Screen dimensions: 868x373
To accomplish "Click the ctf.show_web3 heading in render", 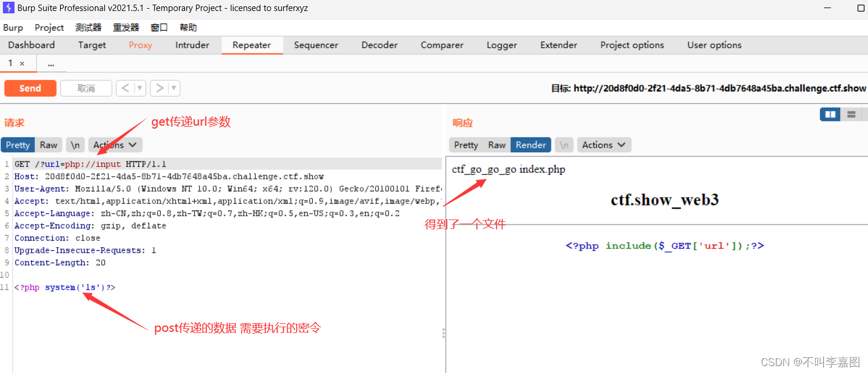I will coord(665,200).
